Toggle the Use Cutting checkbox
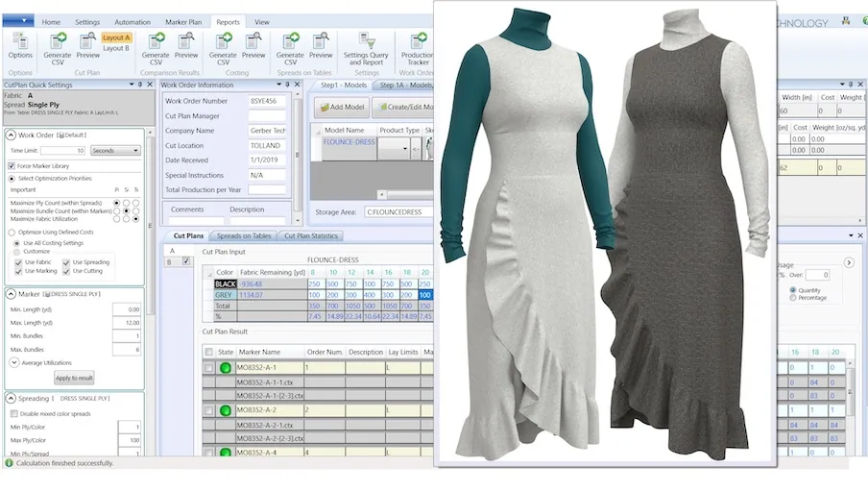This screenshot has height=492, width=868. click(x=66, y=271)
